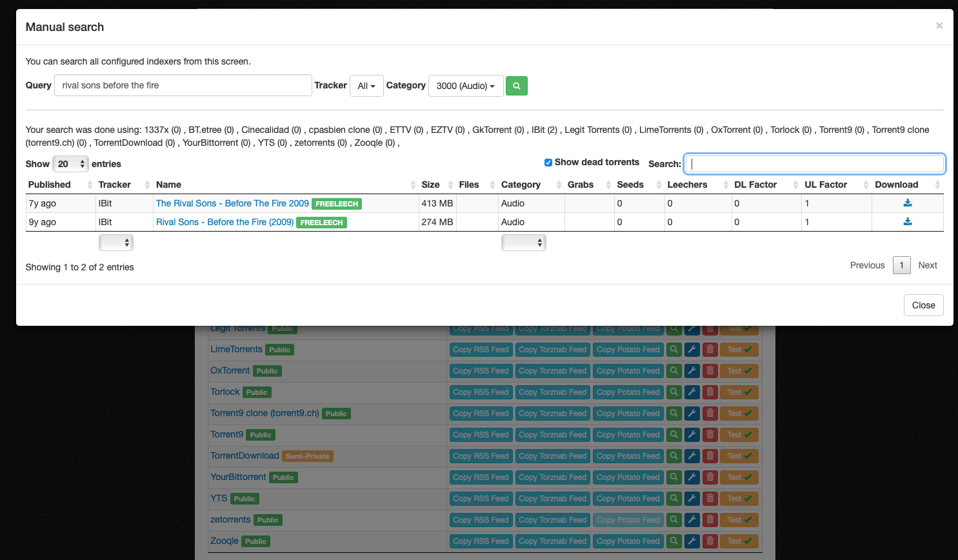Close the Manual search dialog
Image resolution: width=958 pixels, height=560 pixels.
tap(923, 305)
